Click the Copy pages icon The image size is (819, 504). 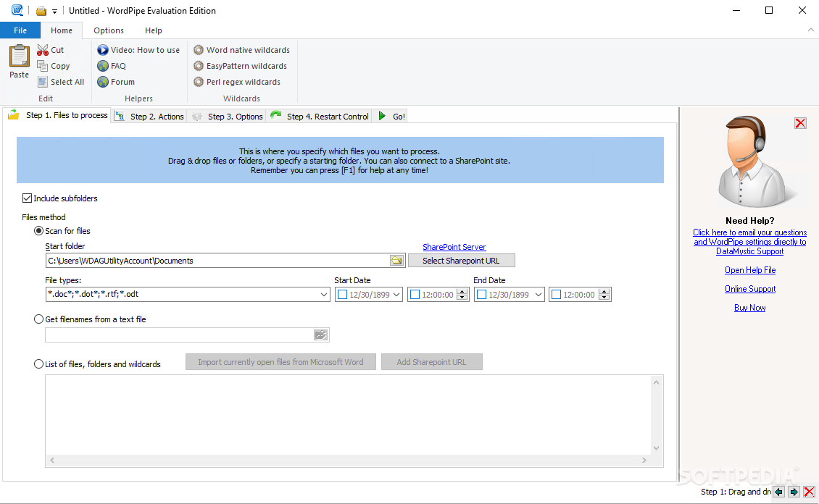(42, 66)
